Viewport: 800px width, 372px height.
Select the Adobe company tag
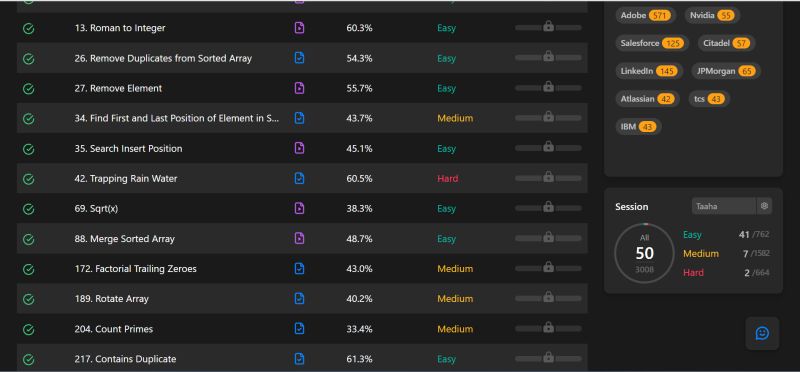tap(645, 15)
